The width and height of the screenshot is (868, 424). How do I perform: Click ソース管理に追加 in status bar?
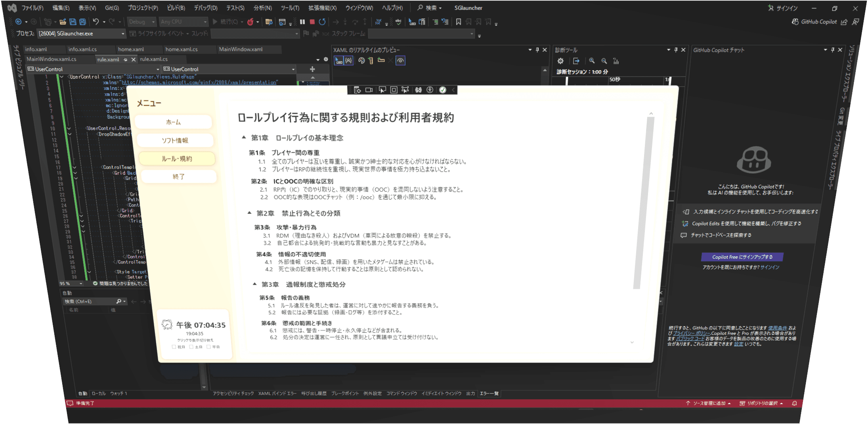(709, 403)
